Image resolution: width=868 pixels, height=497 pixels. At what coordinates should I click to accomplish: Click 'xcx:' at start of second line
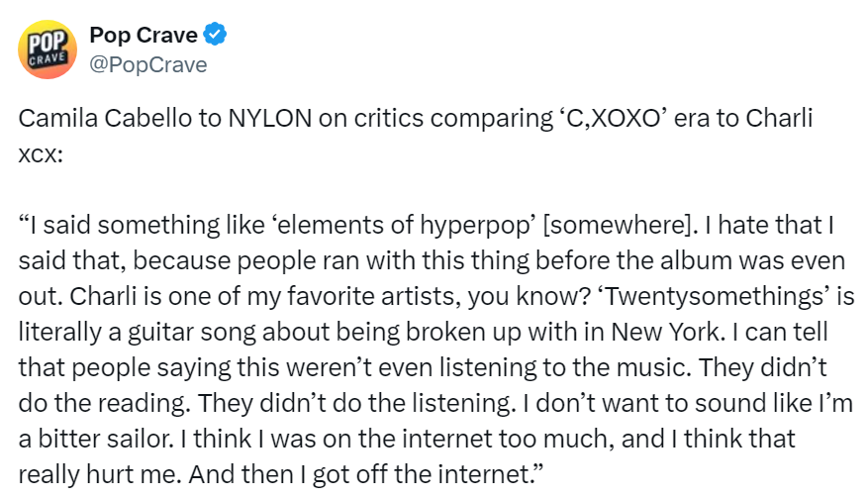41,155
